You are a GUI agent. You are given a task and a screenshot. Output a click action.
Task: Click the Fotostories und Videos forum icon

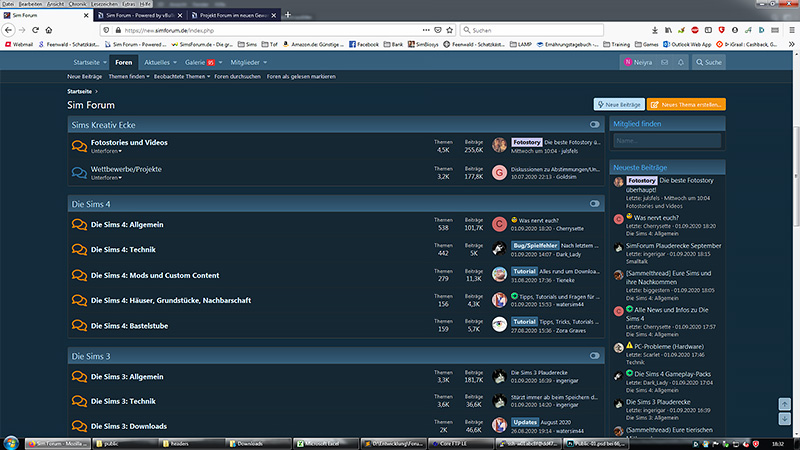click(x=79, y=146)
